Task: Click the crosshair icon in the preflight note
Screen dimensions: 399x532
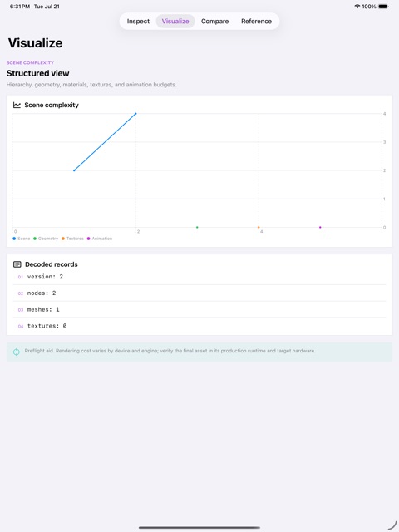Action: pyautogui.click(x=17, y=352)
